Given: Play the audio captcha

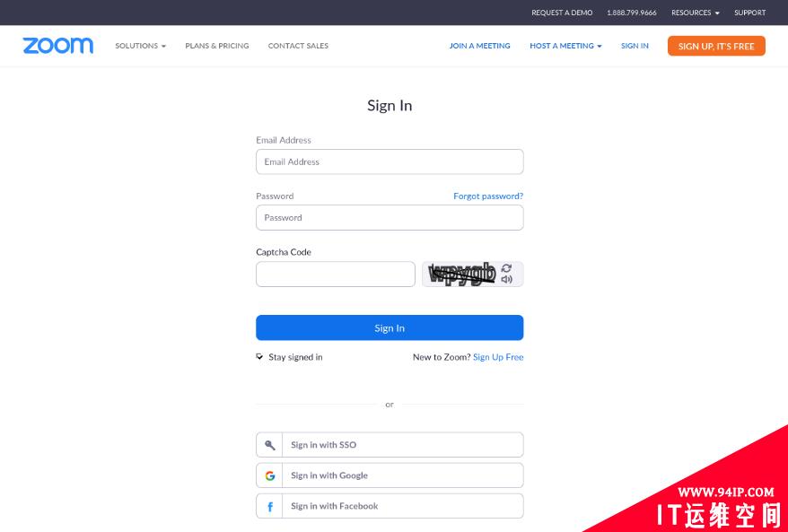Looking at the screenshot, I should 506,280.
